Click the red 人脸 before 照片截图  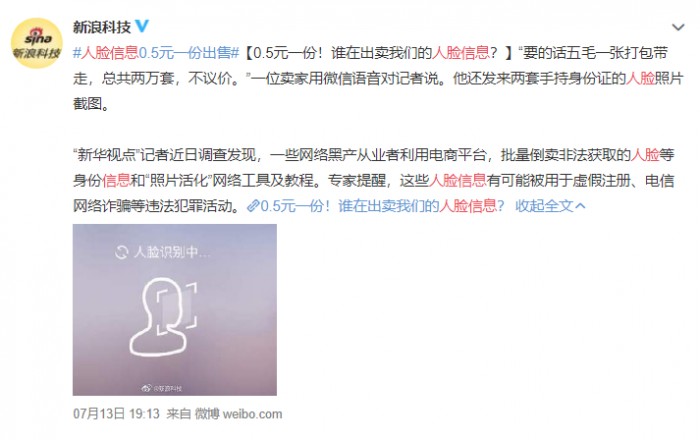coord(640,78)
